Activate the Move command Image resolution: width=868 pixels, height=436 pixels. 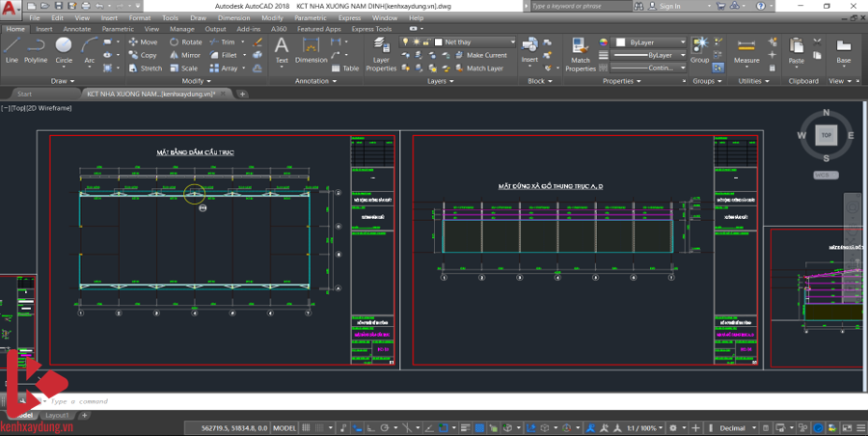click(x=143, y=42)
